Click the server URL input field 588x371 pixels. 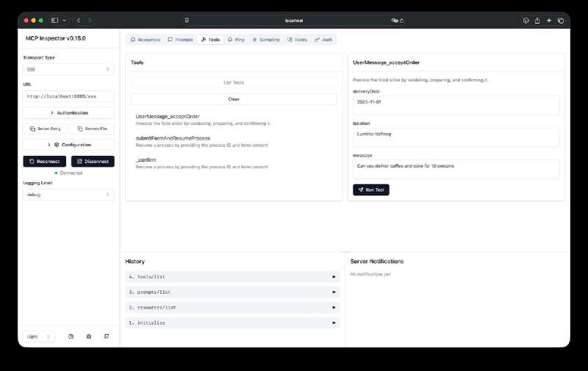click(x=68, y=96)
